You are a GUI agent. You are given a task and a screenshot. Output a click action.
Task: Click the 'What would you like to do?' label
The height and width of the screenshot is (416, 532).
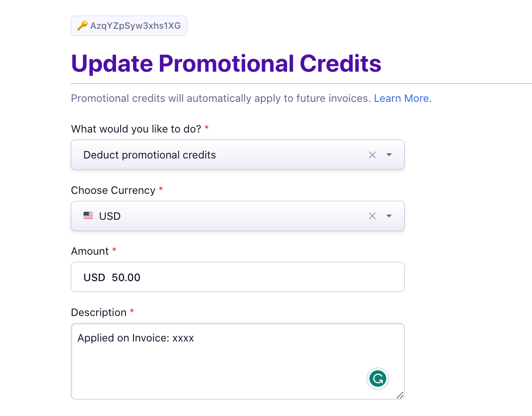[x=136, y=129]
